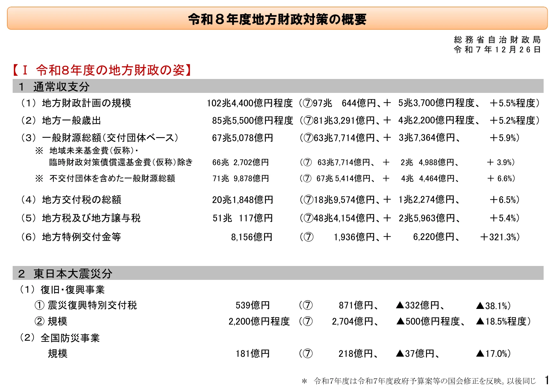Click the circled ① before 震災復興特別交付税

click(x=39, y=305)
